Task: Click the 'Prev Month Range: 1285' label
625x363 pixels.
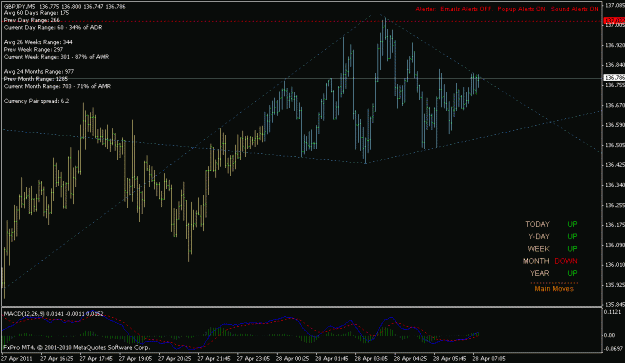Action: point(35,79)
